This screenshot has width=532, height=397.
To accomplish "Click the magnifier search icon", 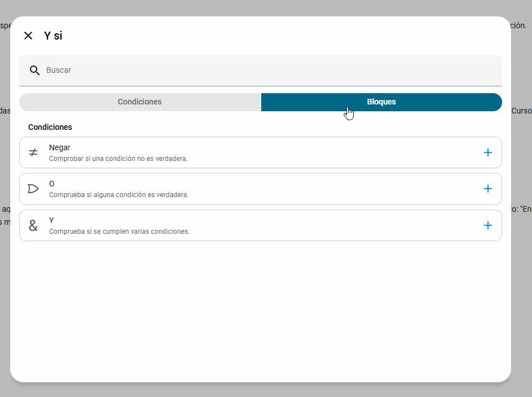I will 34,70.
